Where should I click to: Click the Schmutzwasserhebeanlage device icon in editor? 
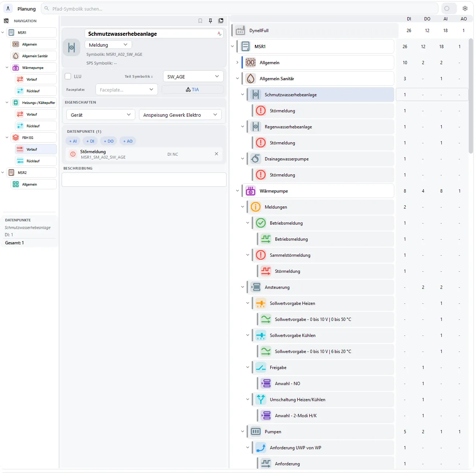click(x=71, y=48)
